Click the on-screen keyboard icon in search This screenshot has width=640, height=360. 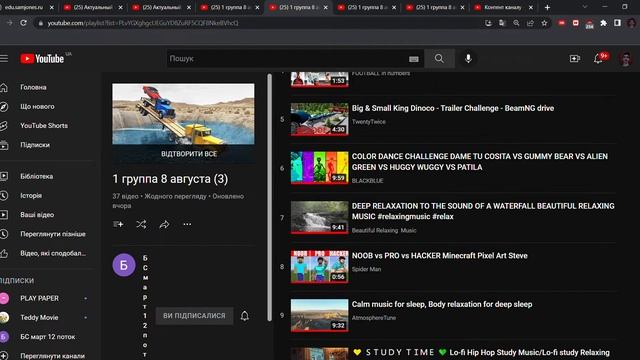coord(413,59)
